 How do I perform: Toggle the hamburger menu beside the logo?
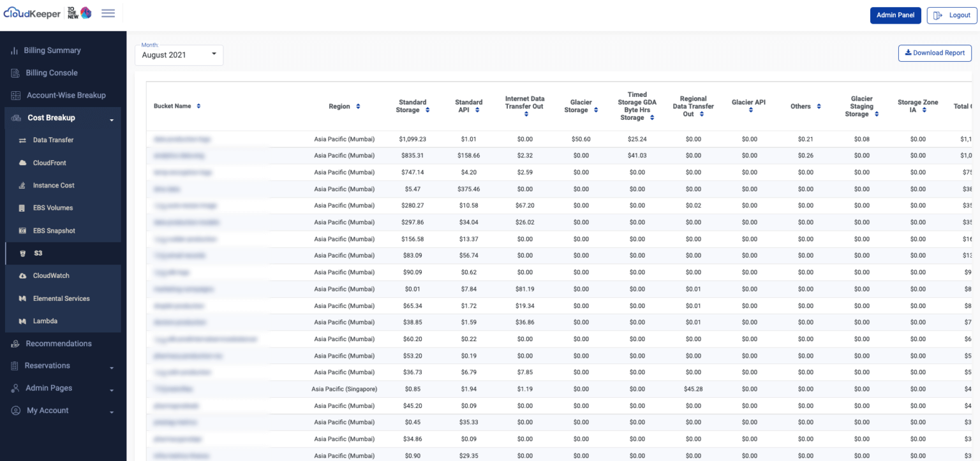108,13
